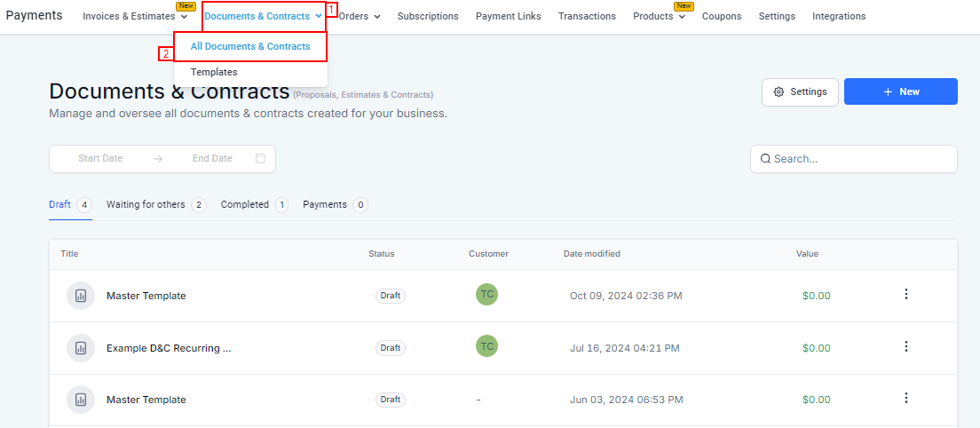Expand Documents & Contracts menu
Screen dimensions: 980x428
(x=263, y=16)
